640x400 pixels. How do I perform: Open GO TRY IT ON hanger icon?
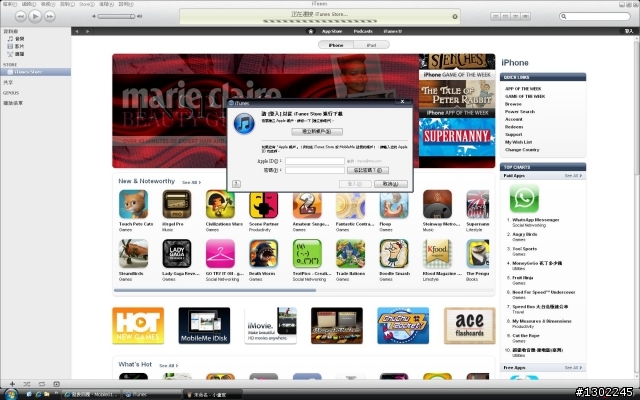(x=220, y=253)
